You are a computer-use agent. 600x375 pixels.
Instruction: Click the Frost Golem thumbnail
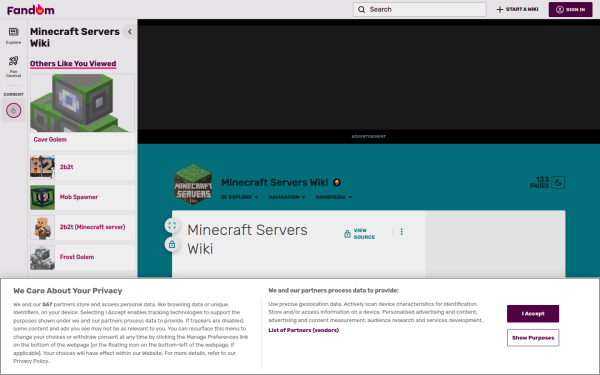click(42, 258)
